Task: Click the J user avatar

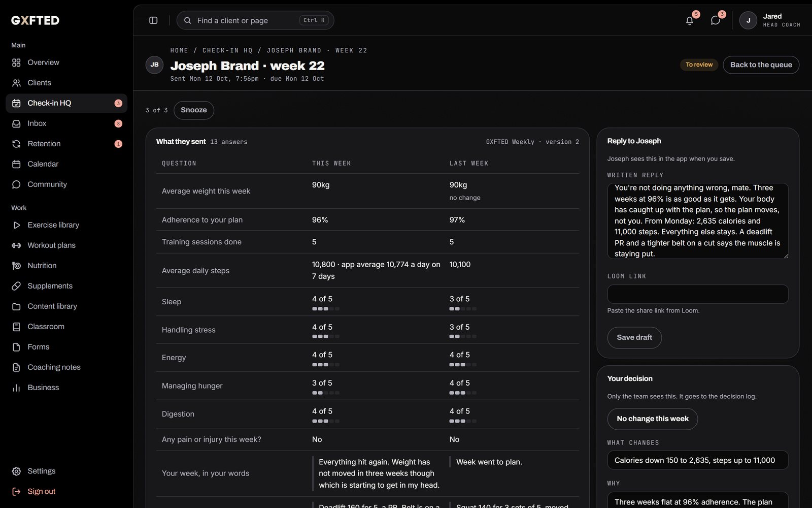Action: [748, 20]
